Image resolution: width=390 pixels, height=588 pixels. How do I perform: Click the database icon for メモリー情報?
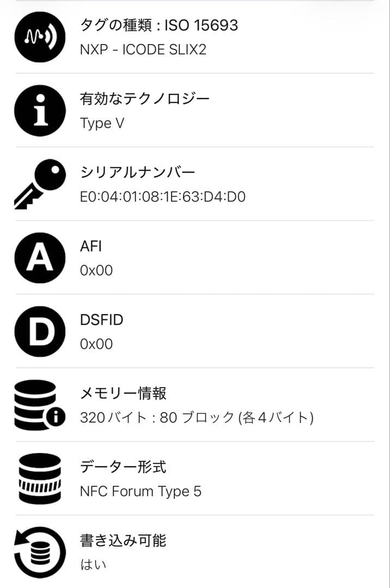coord(39,404)
